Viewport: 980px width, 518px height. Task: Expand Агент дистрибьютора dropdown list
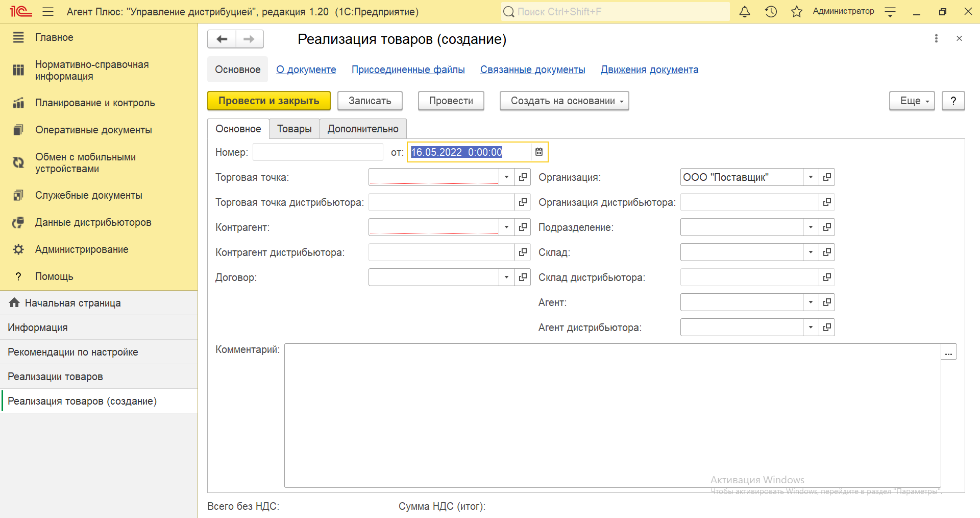coord(811,327)
